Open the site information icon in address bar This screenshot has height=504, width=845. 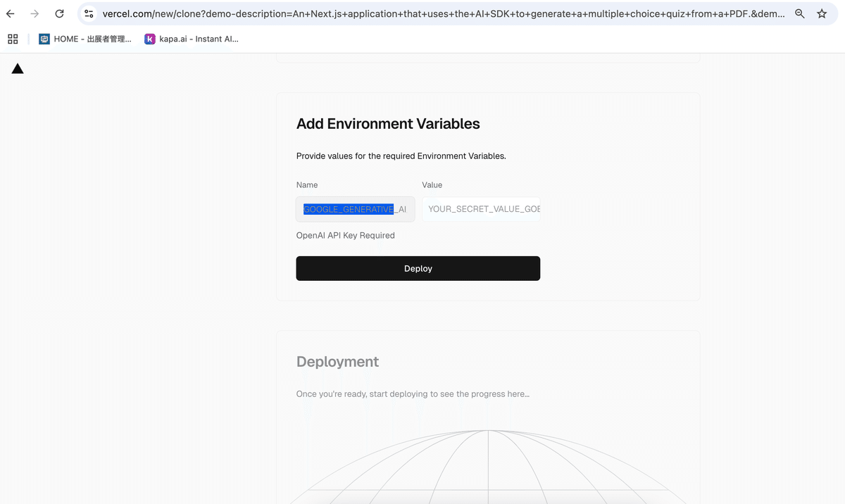89,13
